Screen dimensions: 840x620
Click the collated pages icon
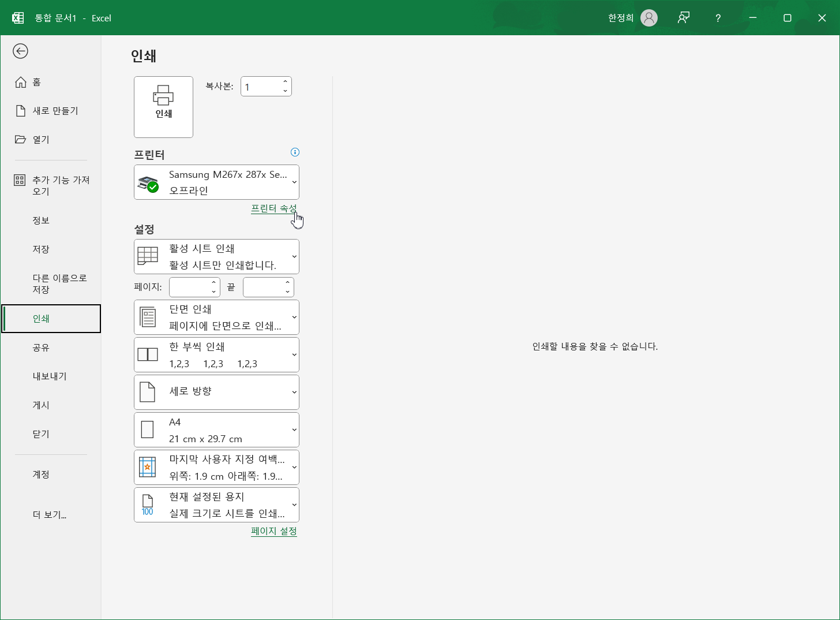(x=148, y=354)
